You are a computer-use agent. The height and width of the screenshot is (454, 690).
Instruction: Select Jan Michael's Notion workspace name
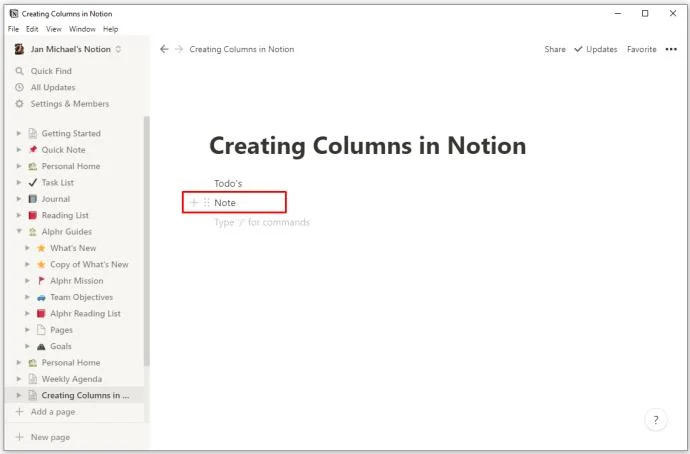(x=70, y=49)
